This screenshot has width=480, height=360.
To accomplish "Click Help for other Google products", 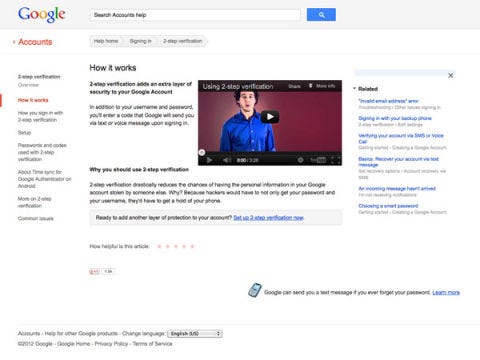I will [x=81, y=334].
